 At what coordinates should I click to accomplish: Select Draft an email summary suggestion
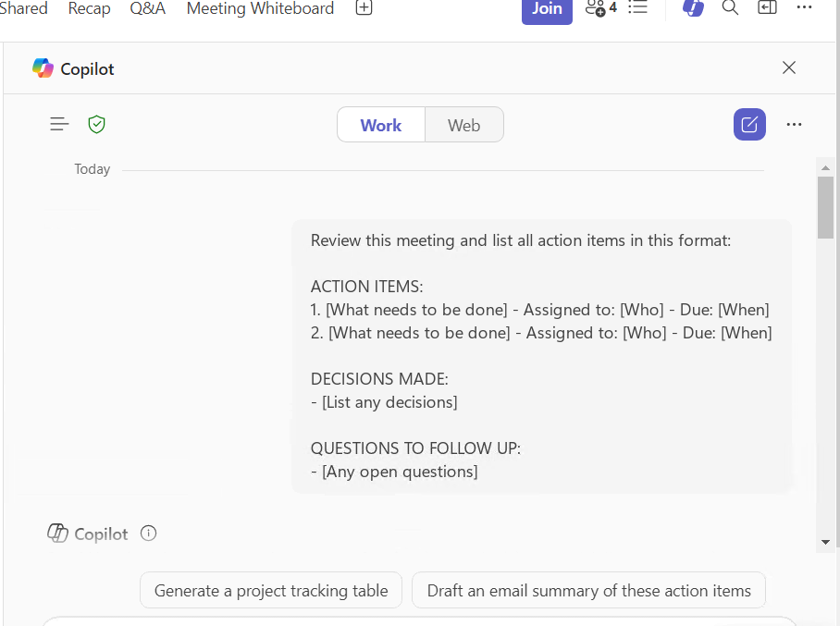click(588, 590)
